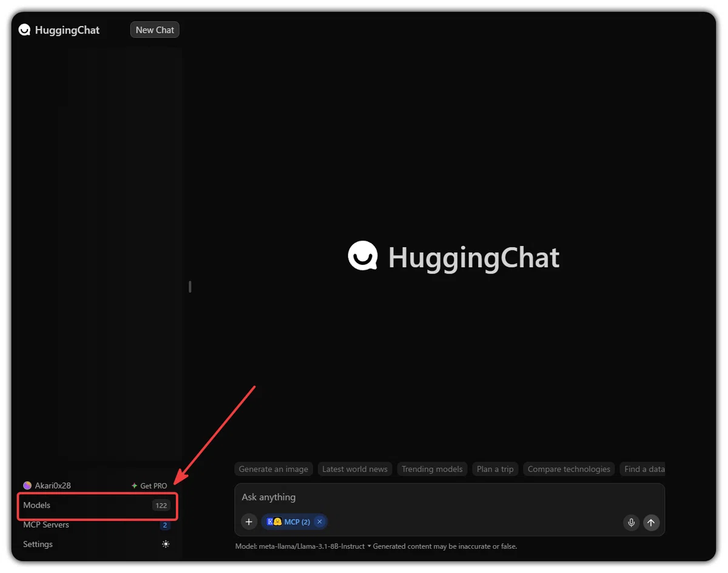This screenshot has width=728, height=573.
Task: Open the meta-llama model selector dropdown
Action: pos(303,546)
